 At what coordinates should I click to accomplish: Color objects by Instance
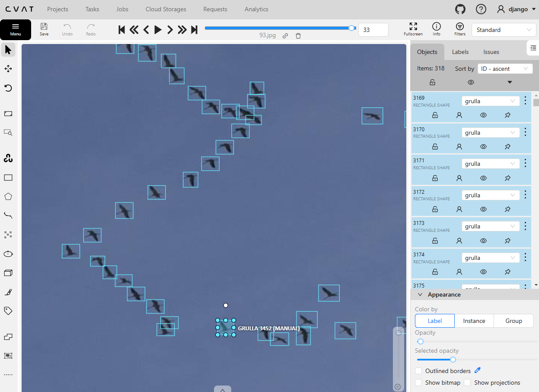(474, 321)
